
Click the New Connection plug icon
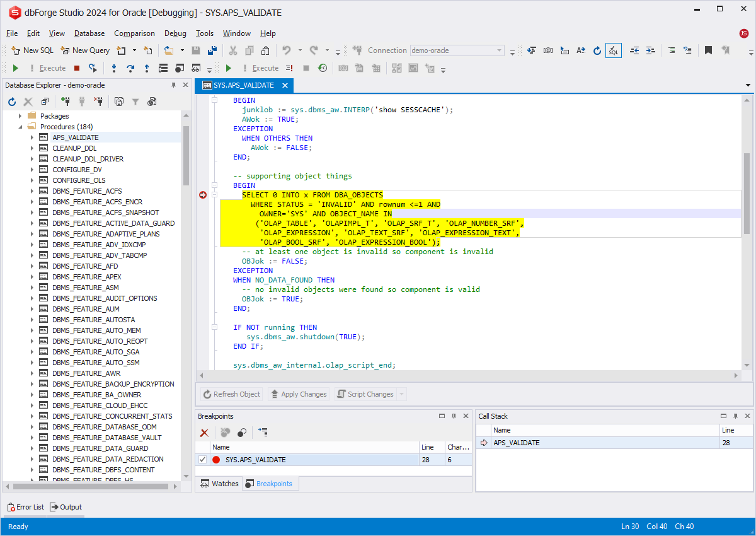[66, 102]
